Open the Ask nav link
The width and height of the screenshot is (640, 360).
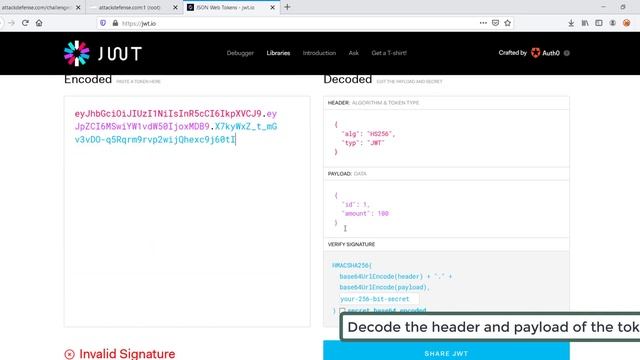[x=354, y=53]
